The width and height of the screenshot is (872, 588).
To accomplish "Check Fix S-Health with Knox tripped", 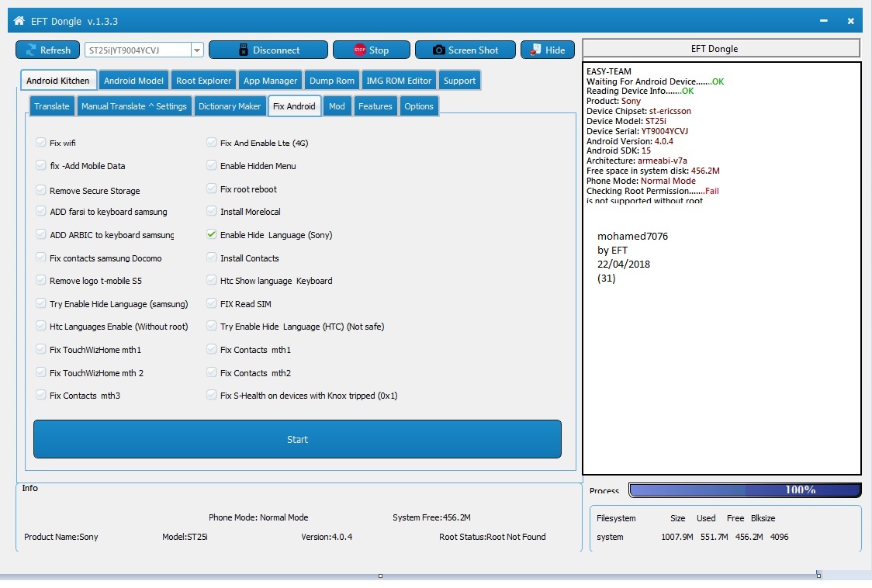I will coord(211,395).
